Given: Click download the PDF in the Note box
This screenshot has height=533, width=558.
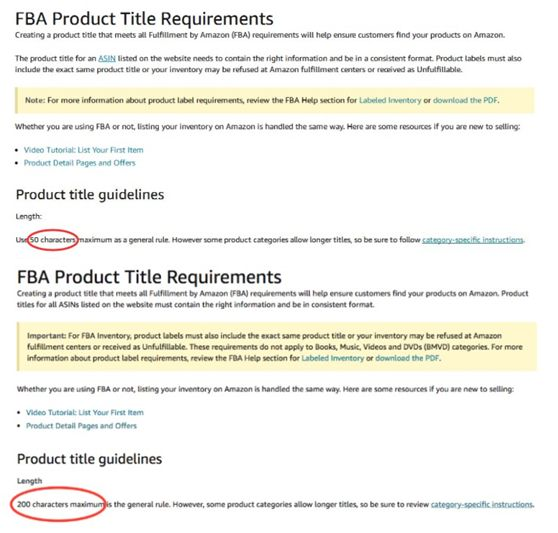Looking at the screenshot, I should click(465, 100).
